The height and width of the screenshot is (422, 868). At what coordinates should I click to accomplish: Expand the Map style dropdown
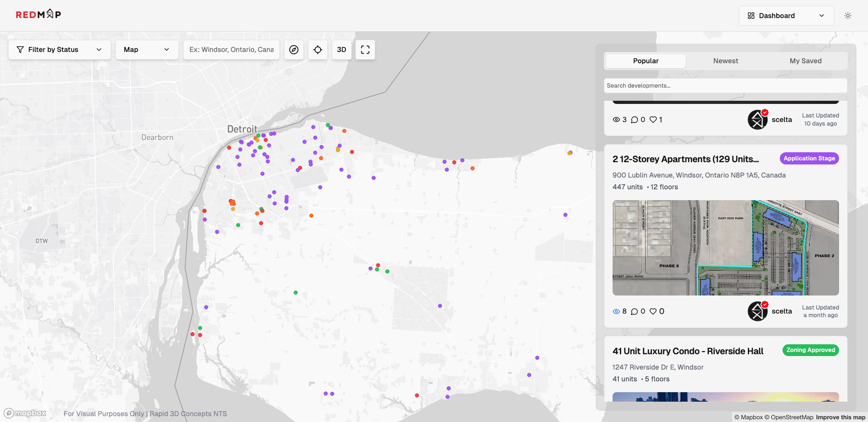(146, 50)
